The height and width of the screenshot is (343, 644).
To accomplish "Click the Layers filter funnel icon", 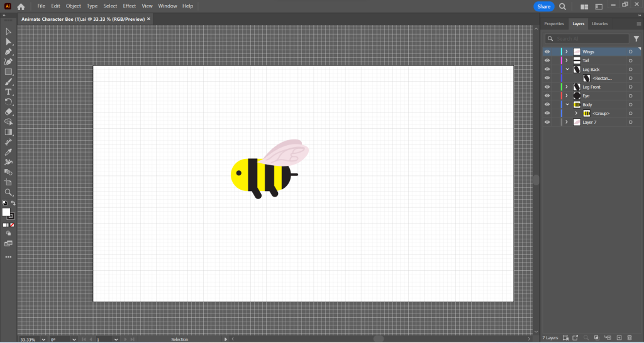I will pos(636,39).
